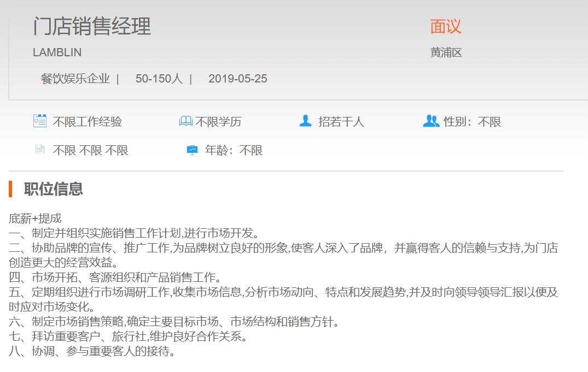
Task: Click the 不限工作经验 requirement text
Action: [x=88, y=122]
